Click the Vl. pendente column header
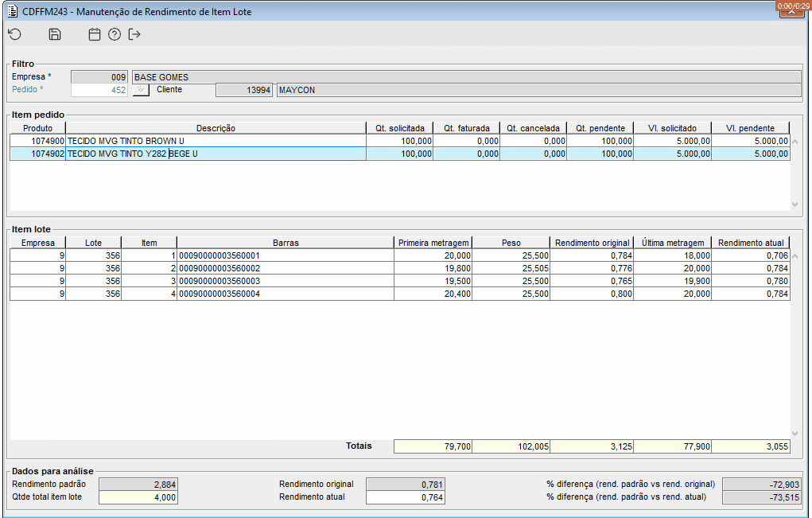Image resolution: width=812 pixels, height=518 pixels. click(x=751, y=128)
